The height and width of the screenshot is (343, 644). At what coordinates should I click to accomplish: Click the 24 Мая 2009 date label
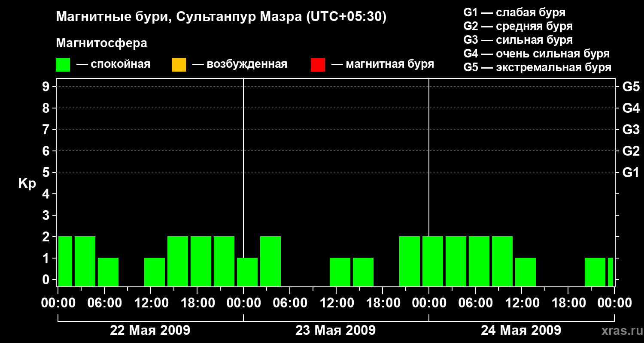coord(521,330)
